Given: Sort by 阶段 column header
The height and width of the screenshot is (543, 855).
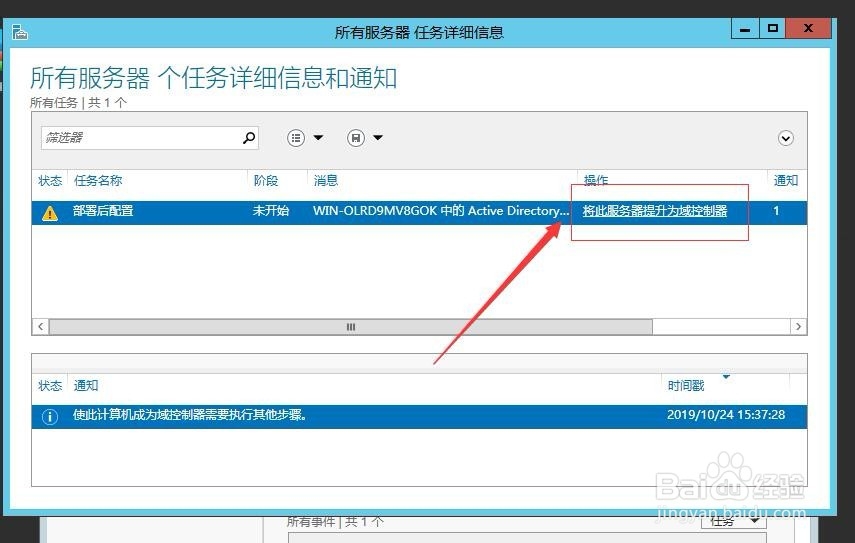Looking at the screenshot, I should click(266, 180).
